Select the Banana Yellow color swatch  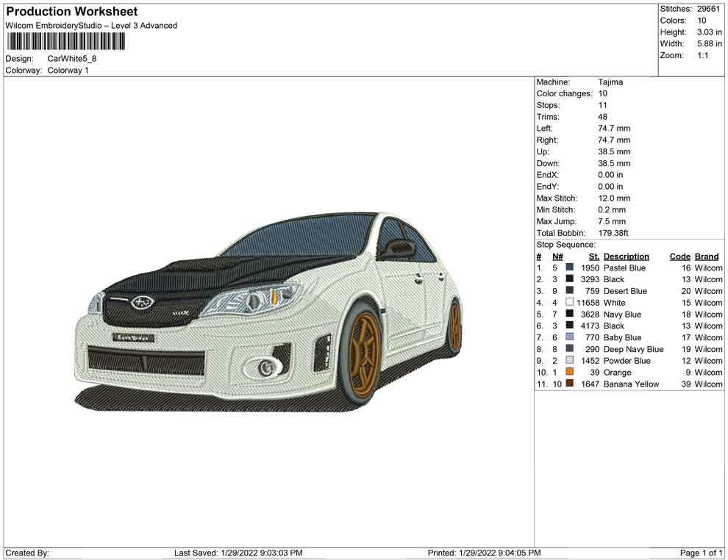568,384
